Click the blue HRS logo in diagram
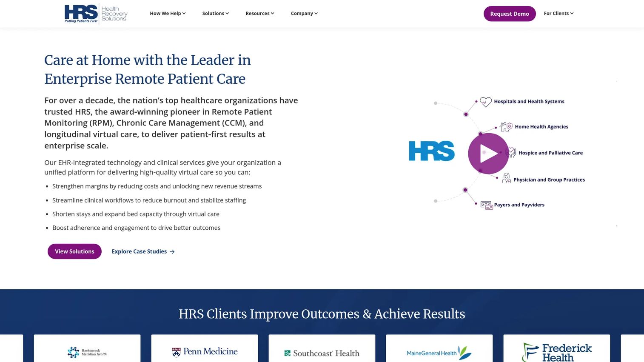The width and height of the screenshot is (644, 362). [432, 151]
